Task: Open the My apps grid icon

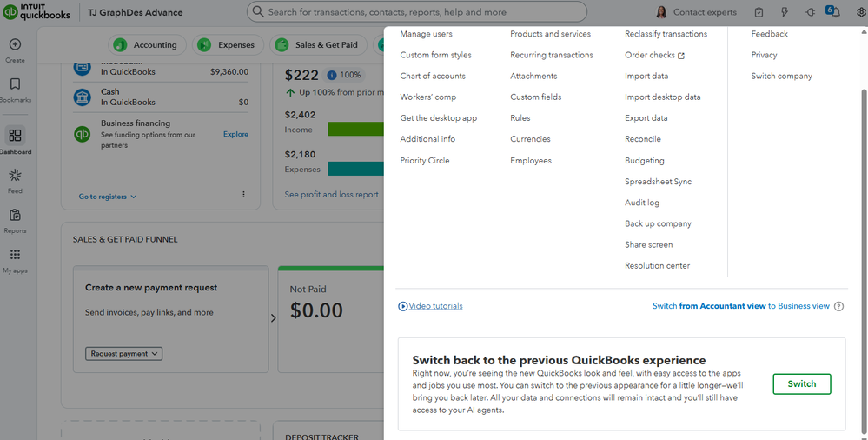Action: (x=15, y=255)
